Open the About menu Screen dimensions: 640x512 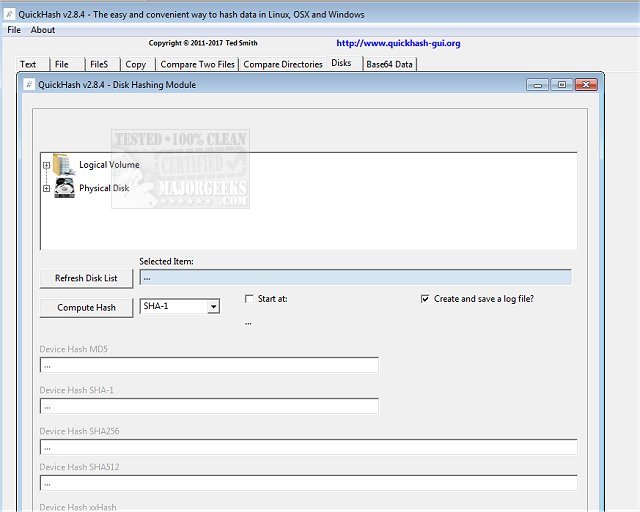(x=43, y=30)
